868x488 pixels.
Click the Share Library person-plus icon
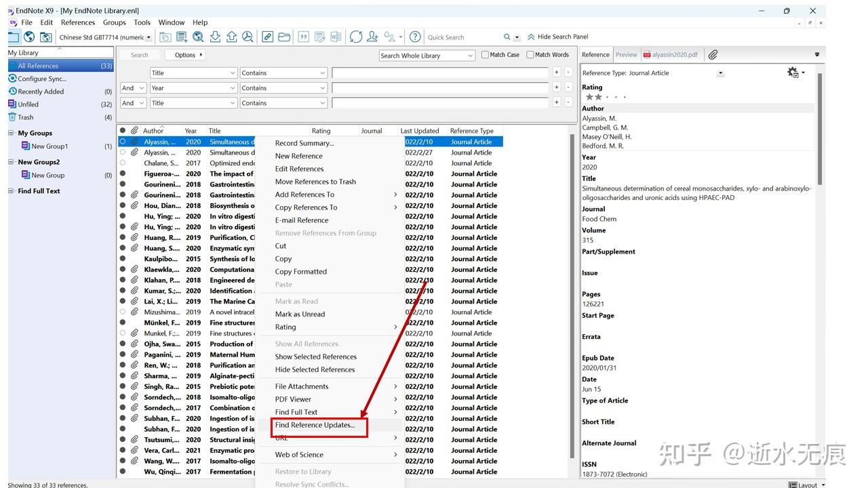[374, 37]
